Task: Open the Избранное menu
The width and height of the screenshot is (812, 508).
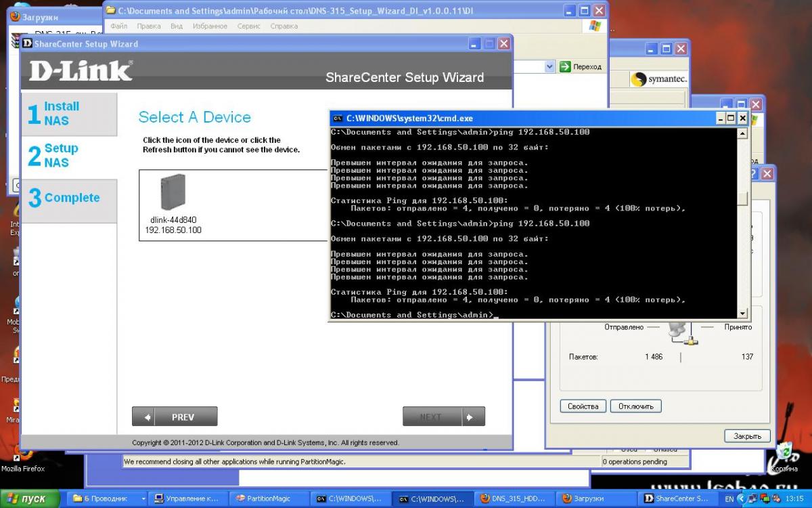Action: pyautogui.click(x=209, y=26)
